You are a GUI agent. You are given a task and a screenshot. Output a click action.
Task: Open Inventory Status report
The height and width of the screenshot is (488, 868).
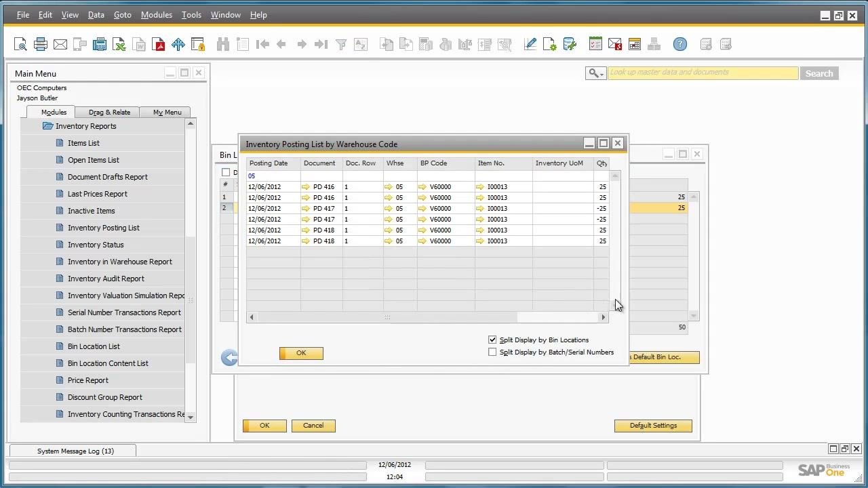(x=96, y=245)
